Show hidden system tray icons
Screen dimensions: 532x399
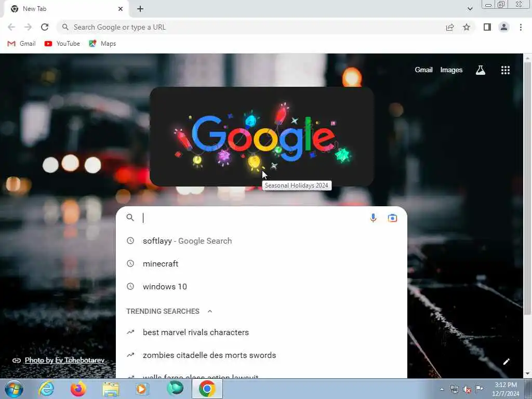(442, 389)
